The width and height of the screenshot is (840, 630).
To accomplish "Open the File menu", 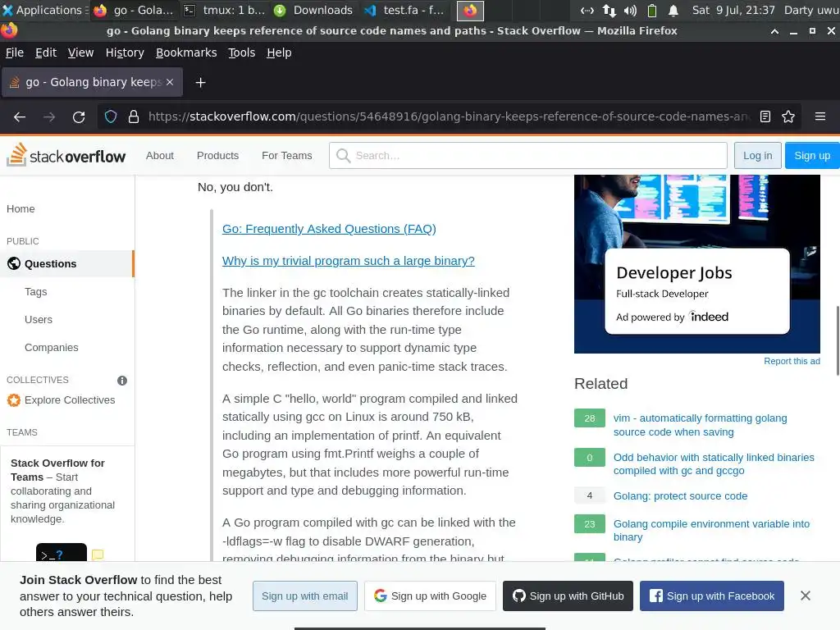I will tap(15, 52).
